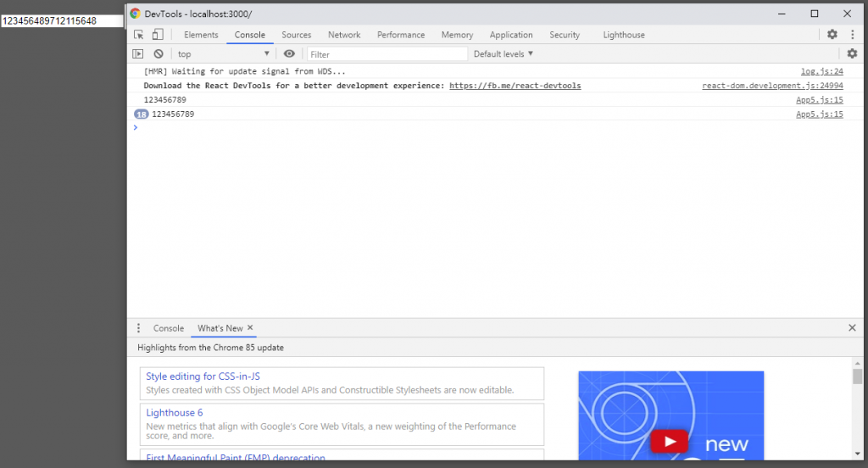Screen dimensions: 868x468
Task: Open the fb.me/react-devtools link
Action: pyautogui.click(x=515, y=86)
